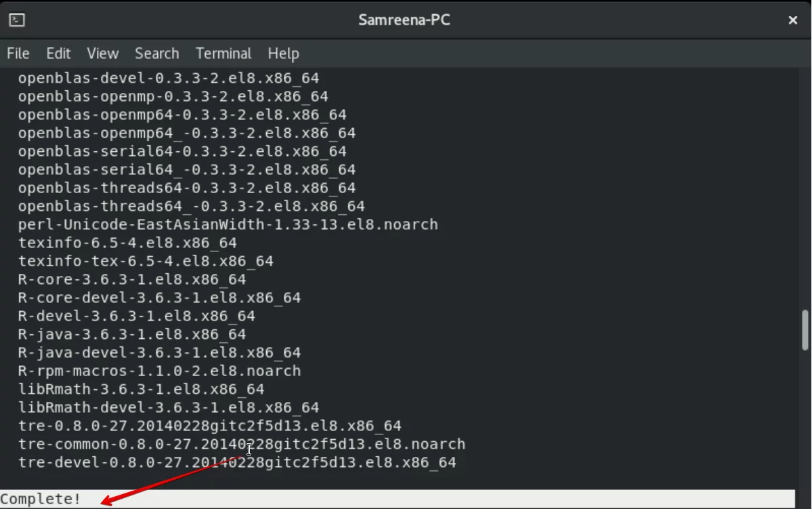Click the Samreena-PC window title
The height and width of the screenshot is (509, 812).
404,20
